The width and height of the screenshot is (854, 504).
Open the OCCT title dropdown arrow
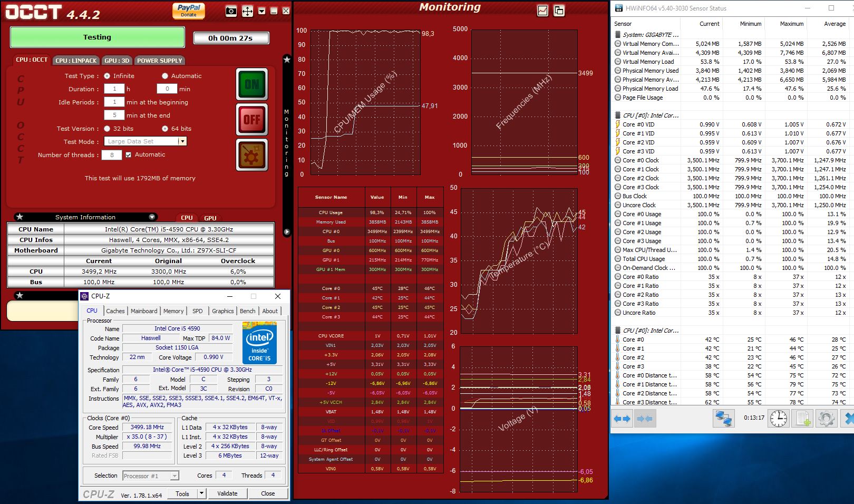261,11
